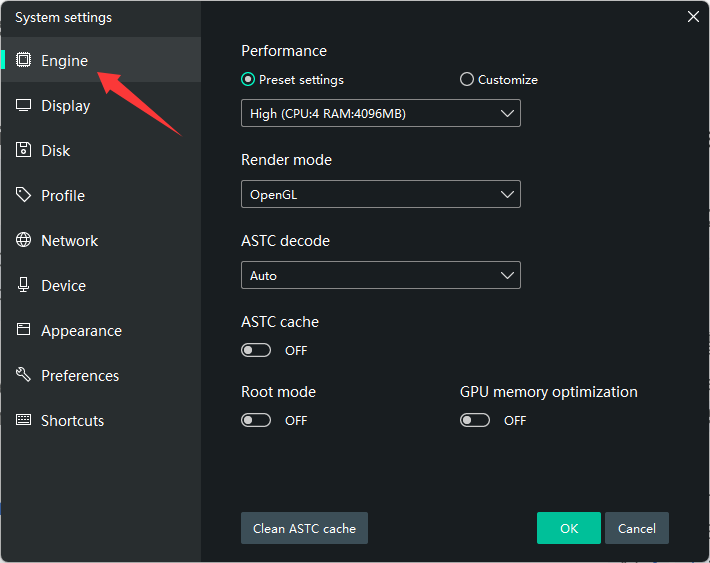Open the ASTC decode Auto dropdown
Image resolution: width=710 pixels, height=563 pixels.
coord(380,275)
